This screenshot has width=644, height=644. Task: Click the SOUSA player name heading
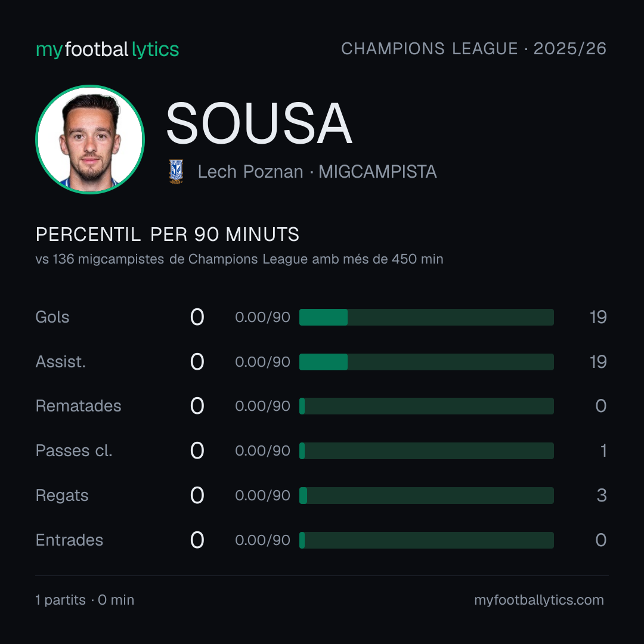point(259,123)
